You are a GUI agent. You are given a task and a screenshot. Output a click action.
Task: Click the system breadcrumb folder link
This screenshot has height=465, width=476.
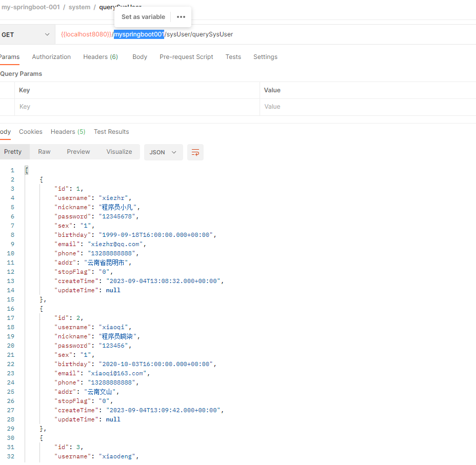point(79,7)
